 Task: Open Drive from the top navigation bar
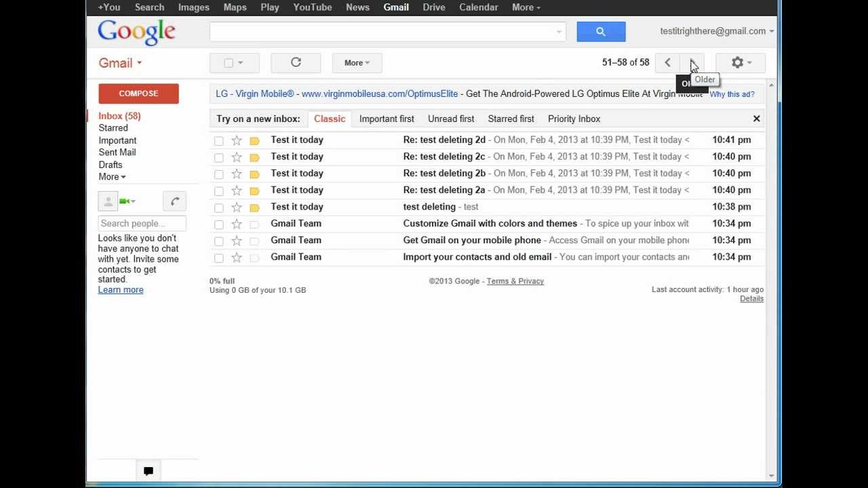pyautogui.click(x=434, y=7)
